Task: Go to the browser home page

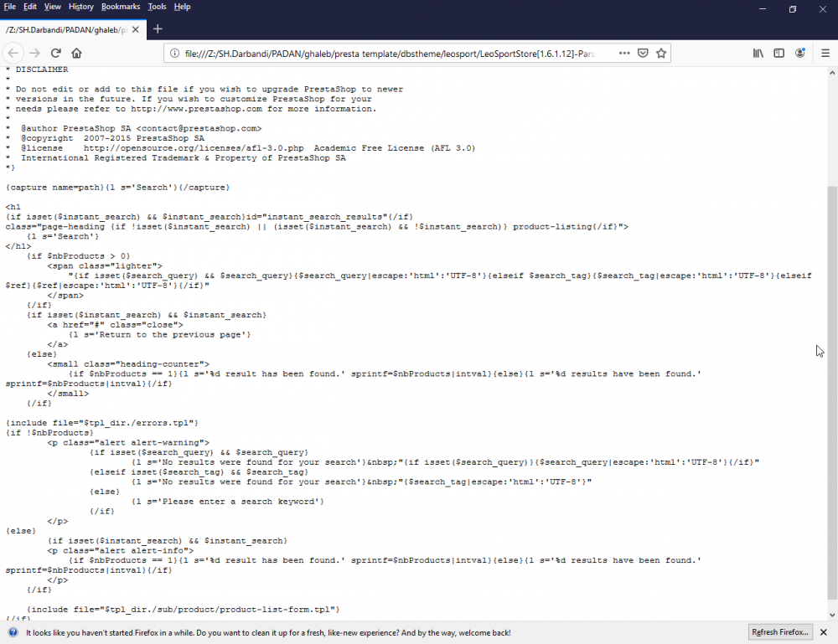Action: pos(75,52)
